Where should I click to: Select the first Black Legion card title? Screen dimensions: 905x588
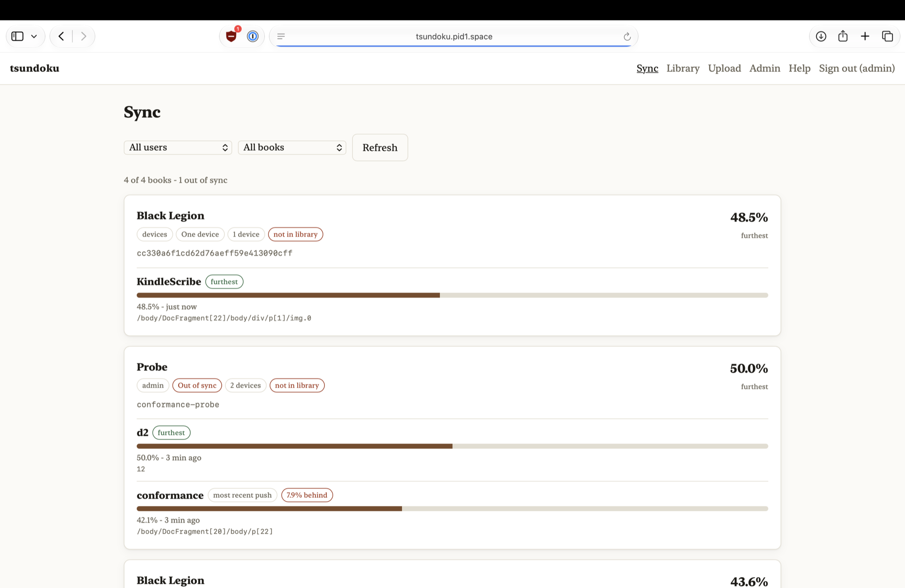171,216
